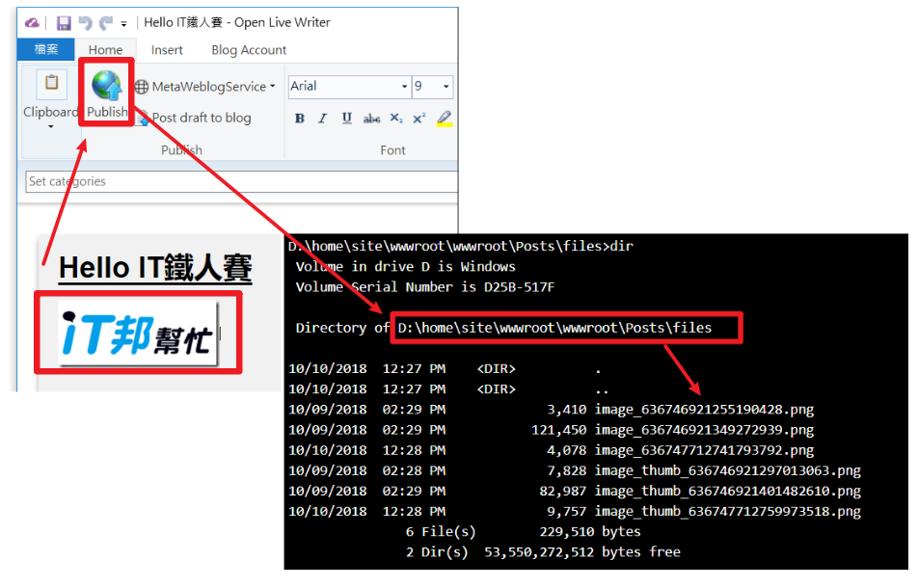The width and height of the screenshot is (918, 588).
Task: Apply subscript formatting
Action: [396, 119]
